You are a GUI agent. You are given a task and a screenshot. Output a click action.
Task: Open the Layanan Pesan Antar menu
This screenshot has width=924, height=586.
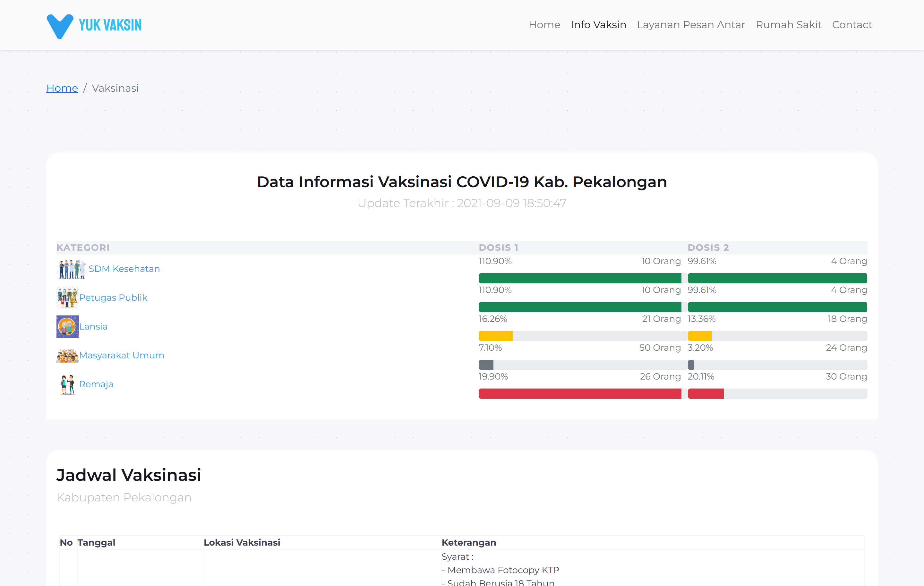point(691,25)
